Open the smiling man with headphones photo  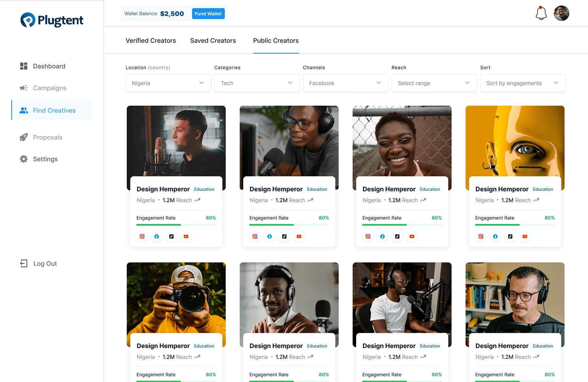(x=289, y=298)
